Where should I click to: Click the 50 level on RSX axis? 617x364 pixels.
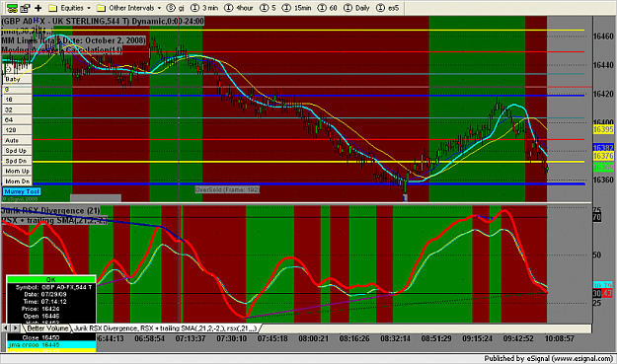597,255
